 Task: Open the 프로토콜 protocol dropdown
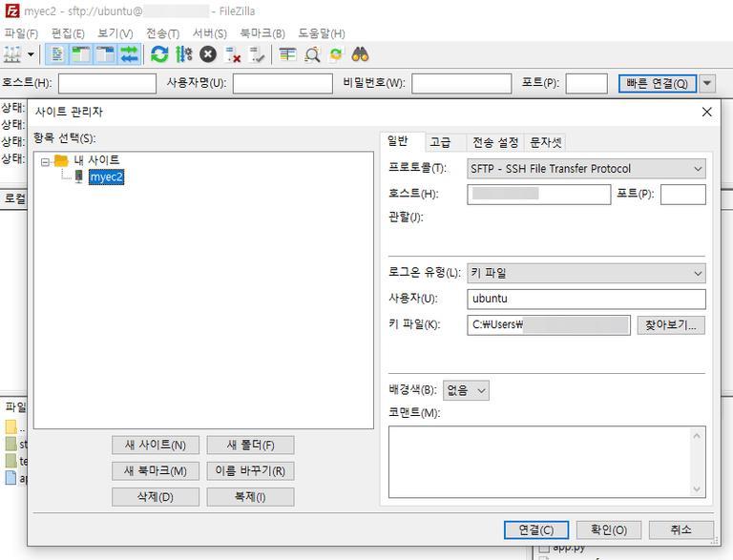(586, 169)
